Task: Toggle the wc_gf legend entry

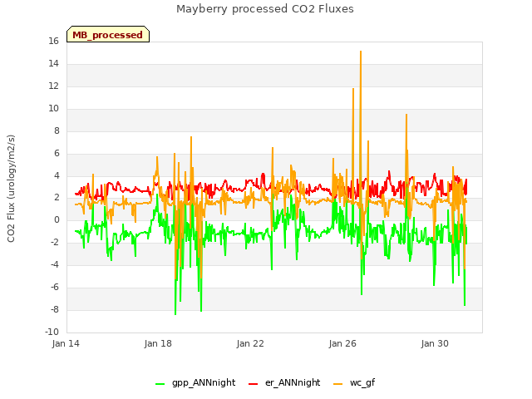Action: coord(354,382)
